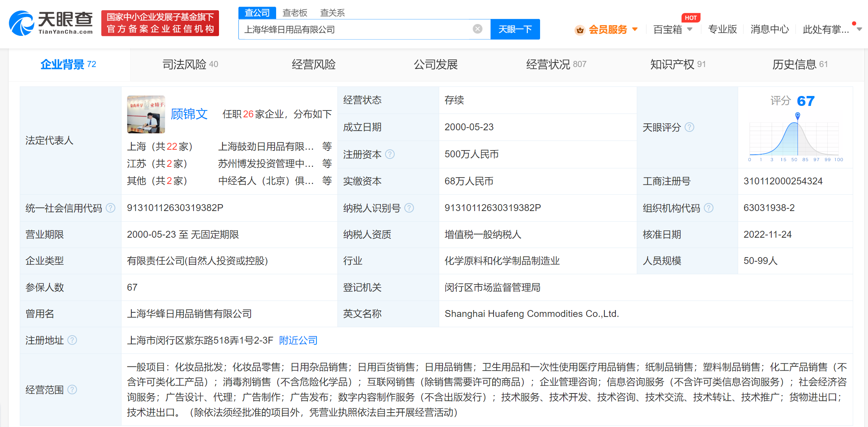Open the 知识产权 tab

[678, 64]
